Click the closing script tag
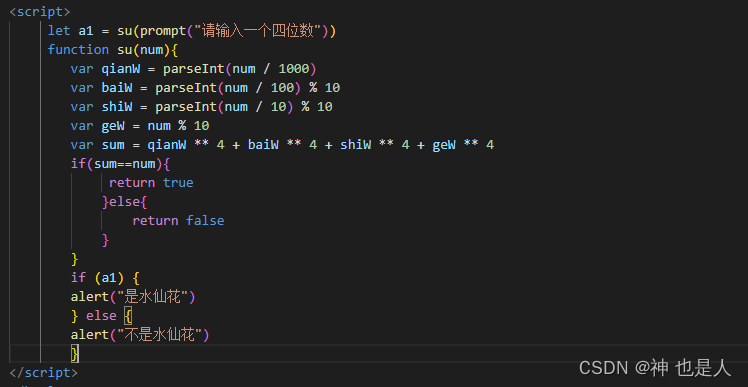This screenshot has width=748, height=387. (x=43, y=373)
